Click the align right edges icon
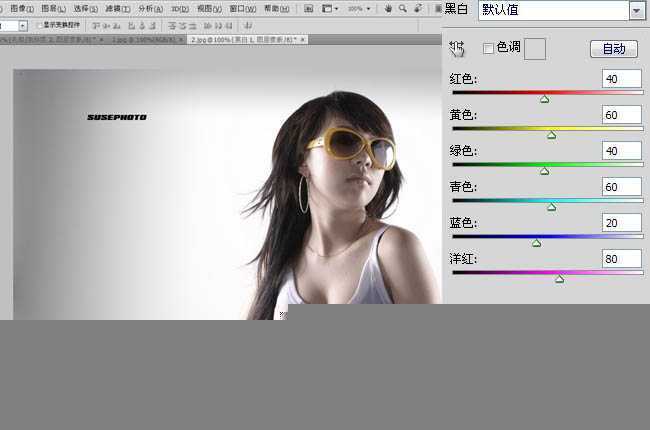The height and width of the screenshot is (430, 650). [x=153, y=26]
